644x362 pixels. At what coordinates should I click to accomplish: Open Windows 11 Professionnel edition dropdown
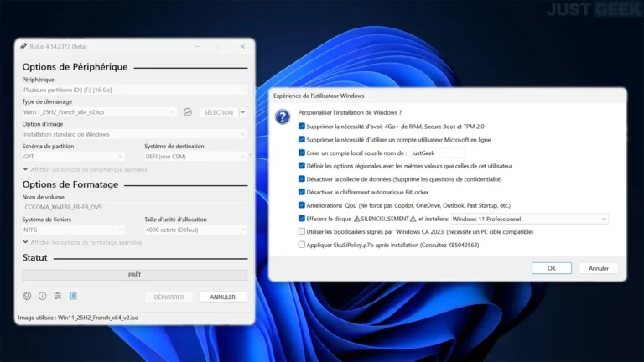click(x=530, y=220)
